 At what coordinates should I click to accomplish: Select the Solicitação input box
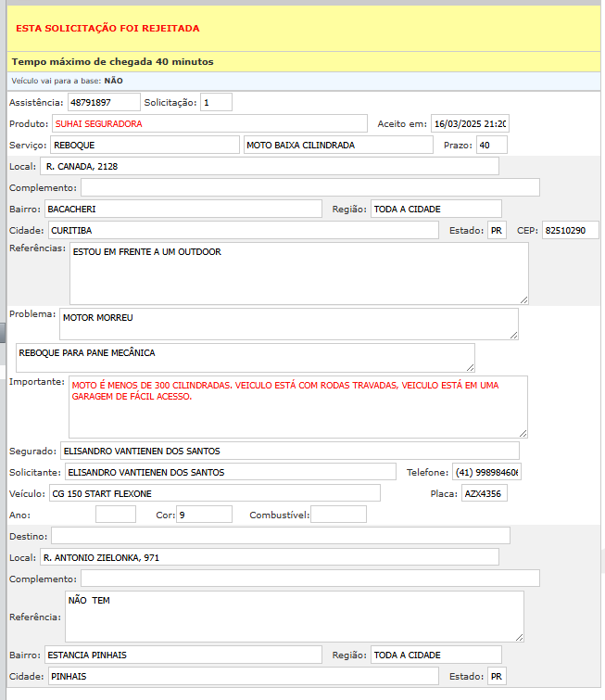[x=216, y=102]
